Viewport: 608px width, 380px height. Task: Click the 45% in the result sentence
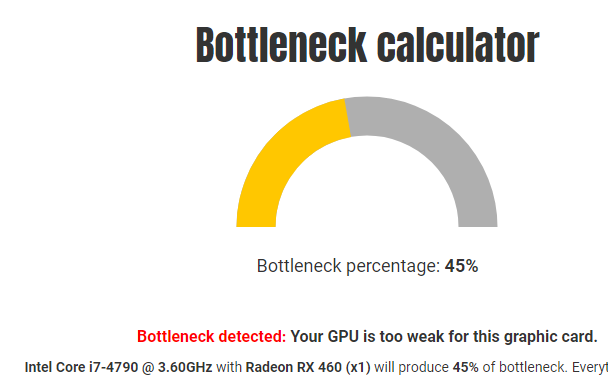pyautogui.click(x=465, y=367)
